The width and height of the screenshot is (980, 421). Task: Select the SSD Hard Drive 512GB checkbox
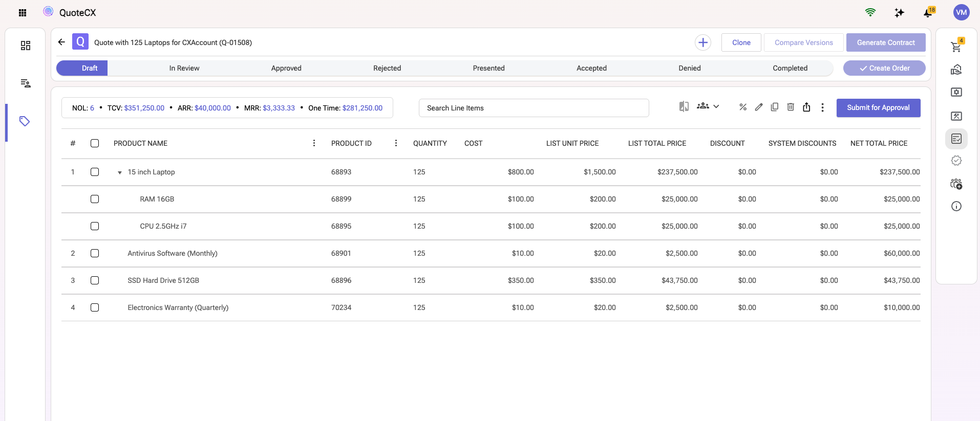click(x=95, y=280)
